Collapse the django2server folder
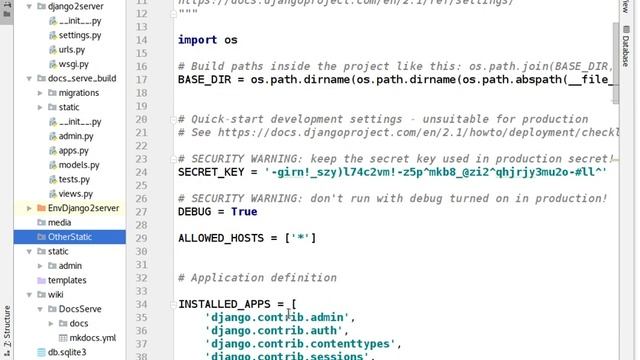The height and width of the screenshot is (360, 640). tap(29, 7)
